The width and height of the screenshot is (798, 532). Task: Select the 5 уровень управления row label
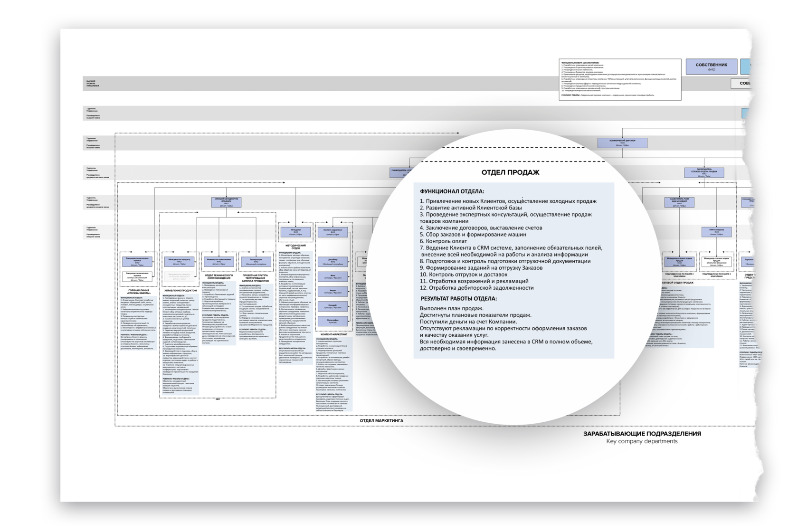[93, 232]
